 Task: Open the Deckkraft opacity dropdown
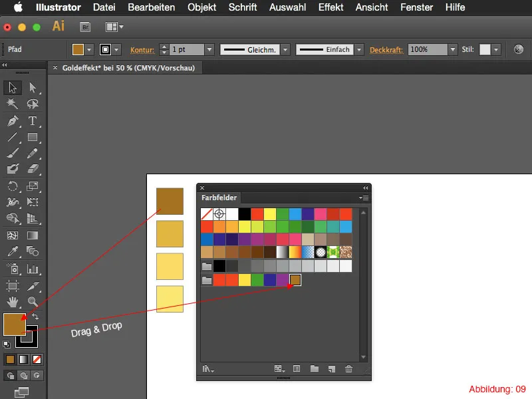[453, 49]
